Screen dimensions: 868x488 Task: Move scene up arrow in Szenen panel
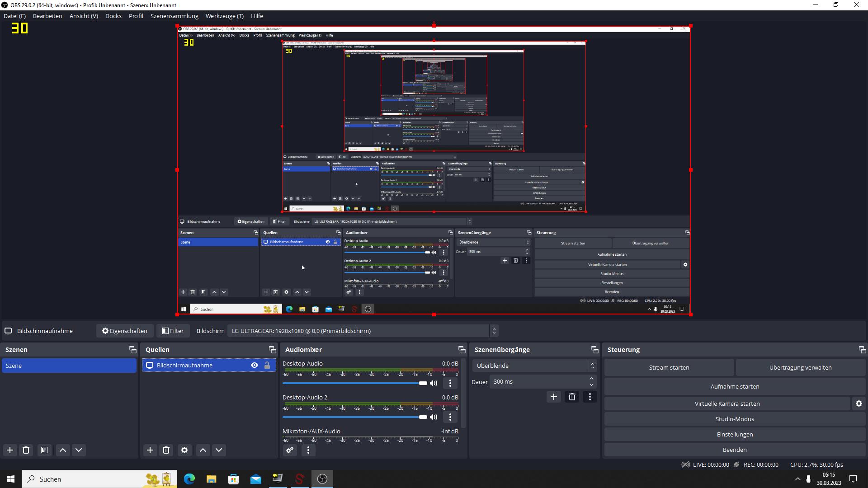tap(63, 450)
